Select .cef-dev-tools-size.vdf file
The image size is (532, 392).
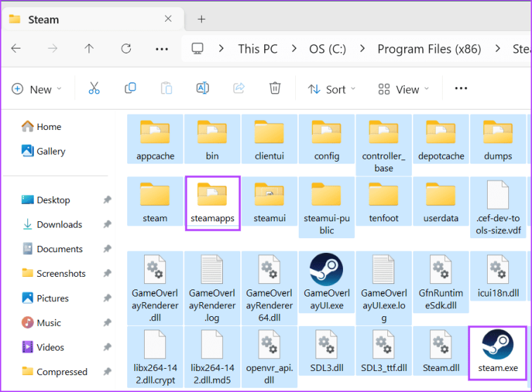[x=498, y=207]
